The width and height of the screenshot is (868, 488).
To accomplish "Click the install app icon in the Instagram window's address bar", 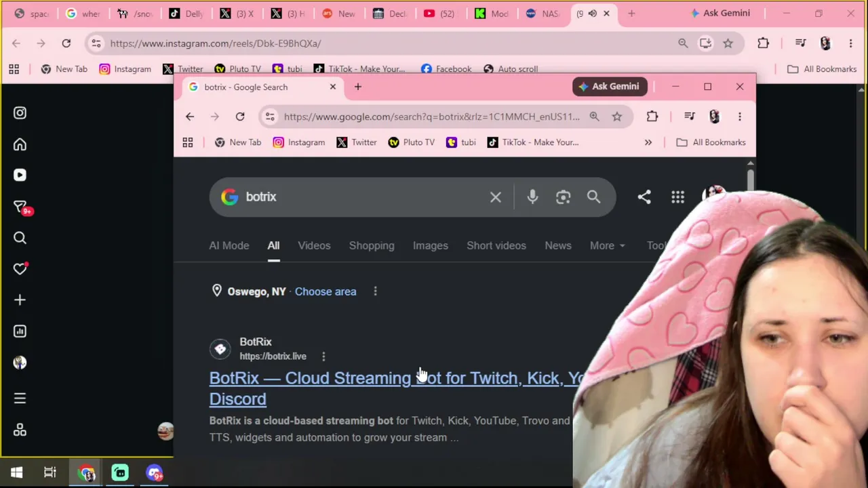I will click(705, 43).
